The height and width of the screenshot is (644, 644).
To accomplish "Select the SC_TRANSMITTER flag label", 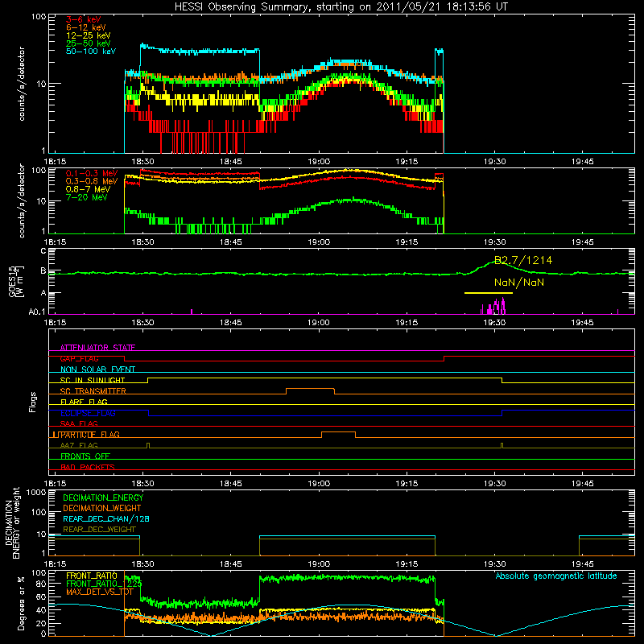I will (93, 390).
